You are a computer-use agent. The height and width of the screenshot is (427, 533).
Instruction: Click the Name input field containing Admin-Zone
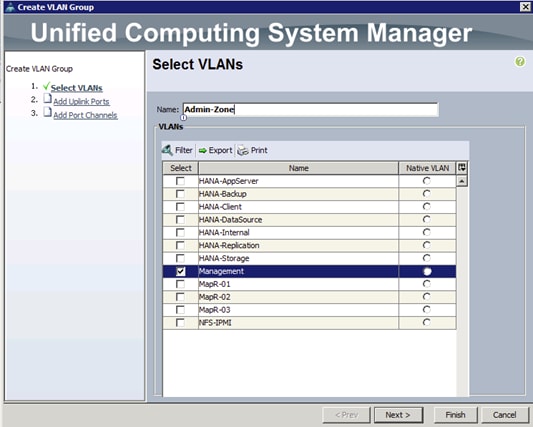310,109
